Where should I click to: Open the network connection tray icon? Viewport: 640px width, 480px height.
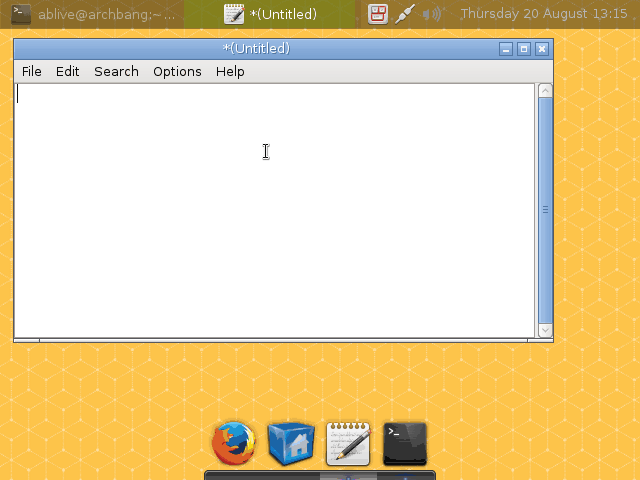click(405, 14)
